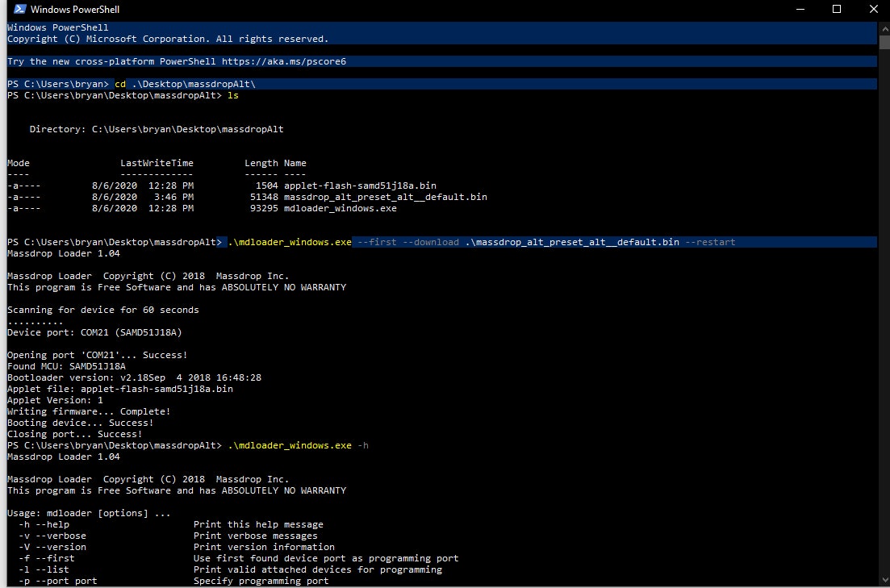The width and height of the screenshot is (890, 588).
Task: Click the applet-flash-samd51j18a.bin file name in listing
Action: pyautogui.click(x=360, y=186)
